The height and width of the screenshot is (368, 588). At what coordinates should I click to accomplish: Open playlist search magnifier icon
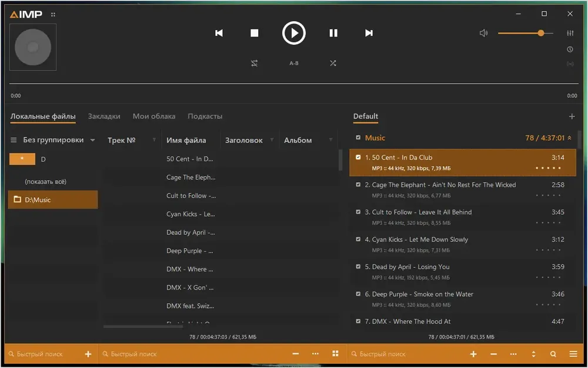coord(553,354)
